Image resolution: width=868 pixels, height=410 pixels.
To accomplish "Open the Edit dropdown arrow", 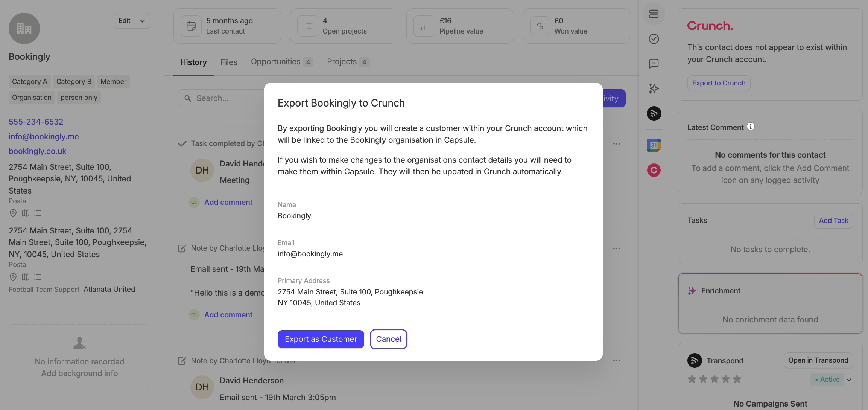I will (x=143, y=21).
